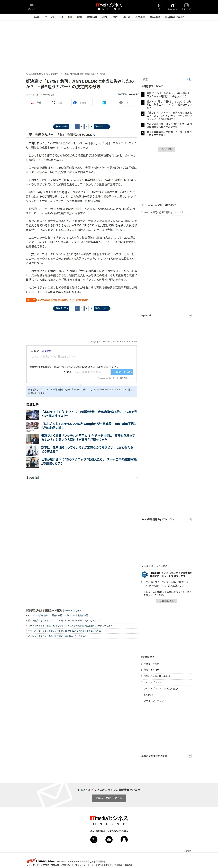
Task: Open バレたらクビかも keyman's net link
Action: pos(57,636)
